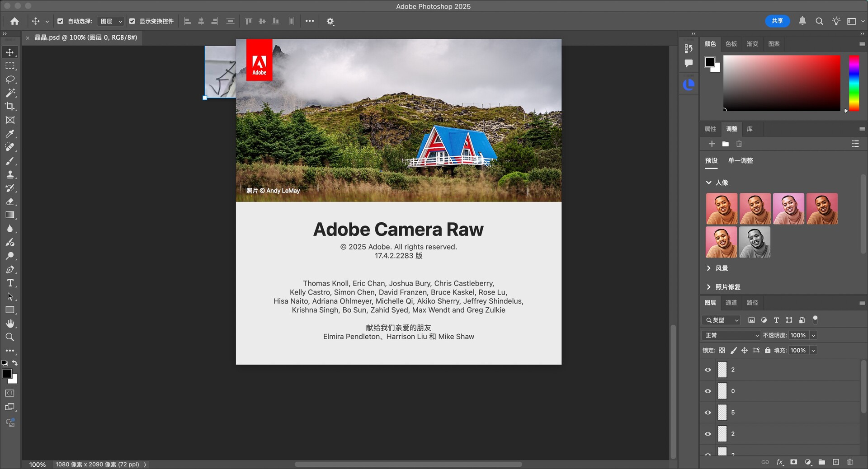Select the History Brush tool
Image resolution: width=868 pixels, height=469 pixels.
[10, 188]
